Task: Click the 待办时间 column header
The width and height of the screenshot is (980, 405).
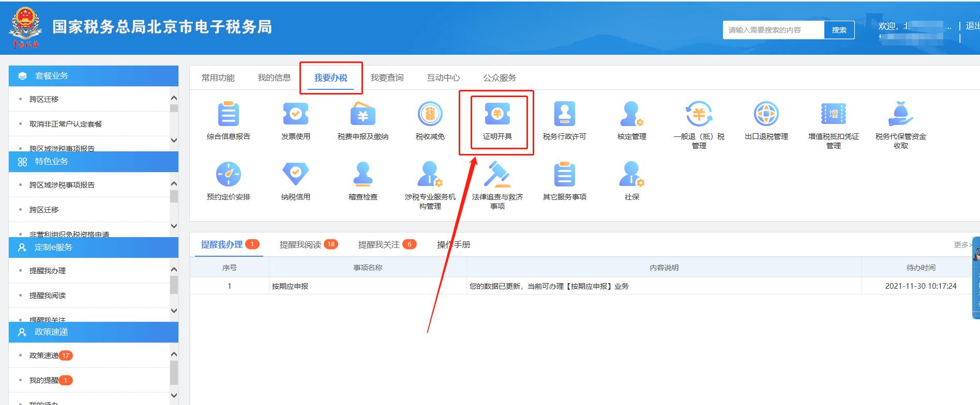Action: [x=921, y=268]
